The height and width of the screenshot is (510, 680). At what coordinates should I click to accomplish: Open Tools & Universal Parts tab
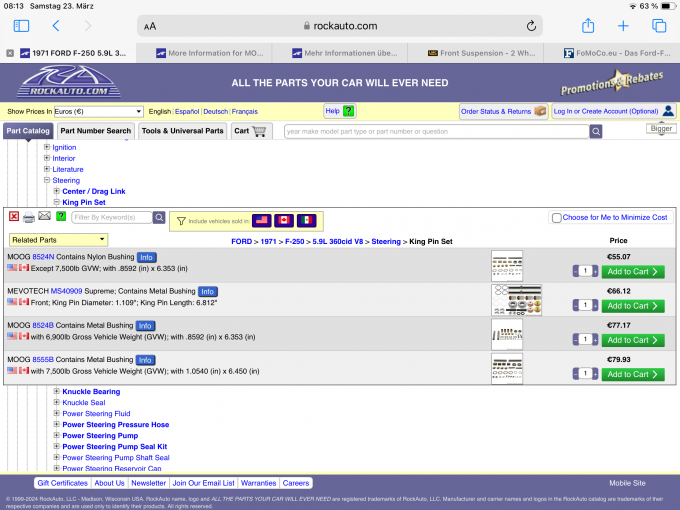tap(183, 131)
